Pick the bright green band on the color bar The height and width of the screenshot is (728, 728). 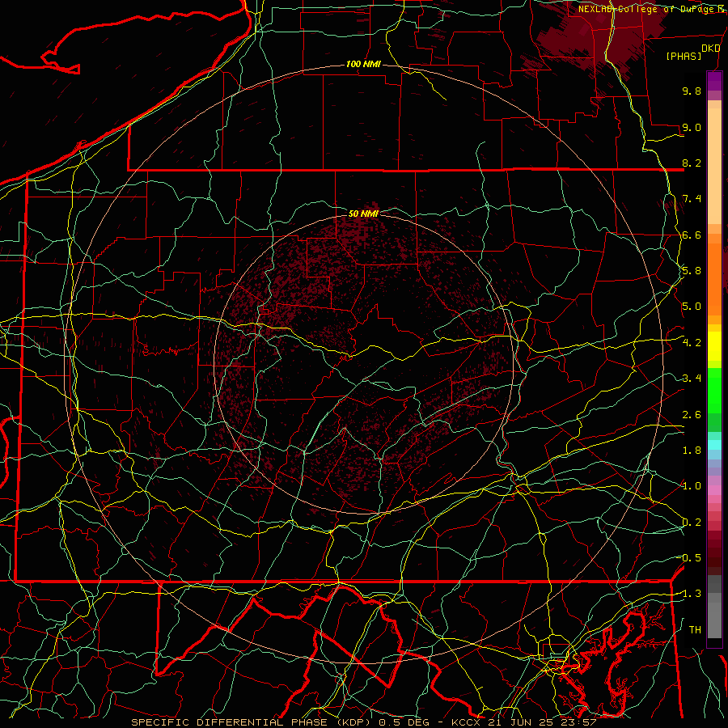(714, 391)
